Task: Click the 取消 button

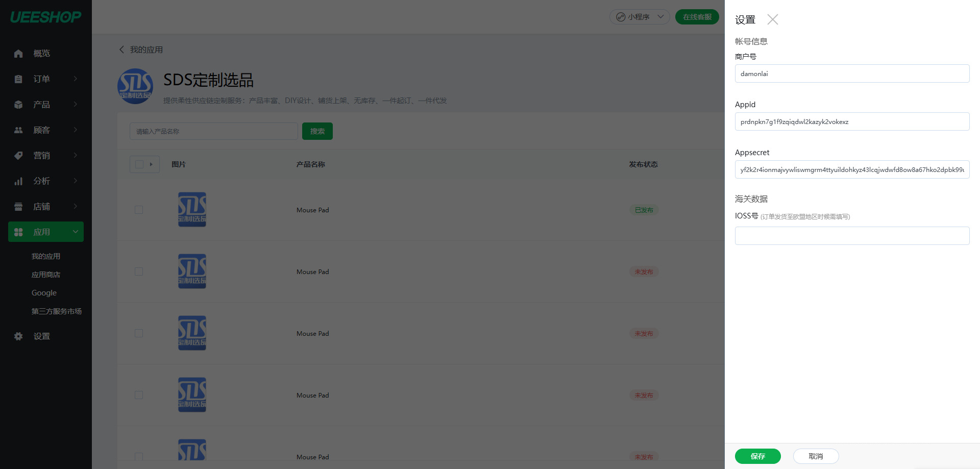Action: coord(816,456)
